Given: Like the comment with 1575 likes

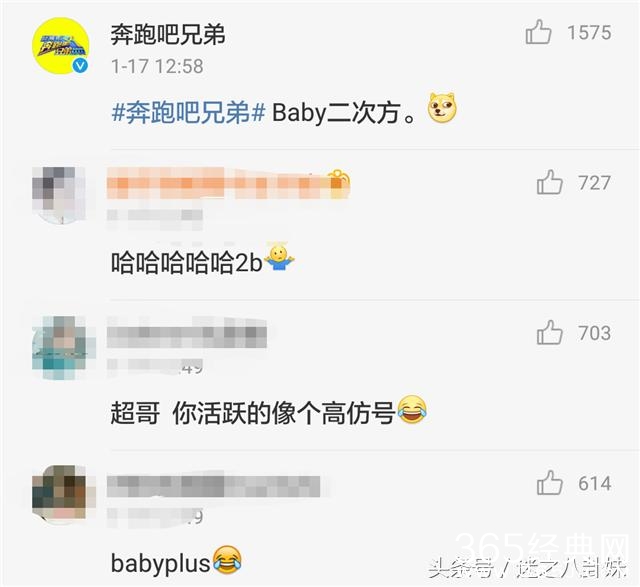Looking at the screenshot, I should click(x=538, y=32).
